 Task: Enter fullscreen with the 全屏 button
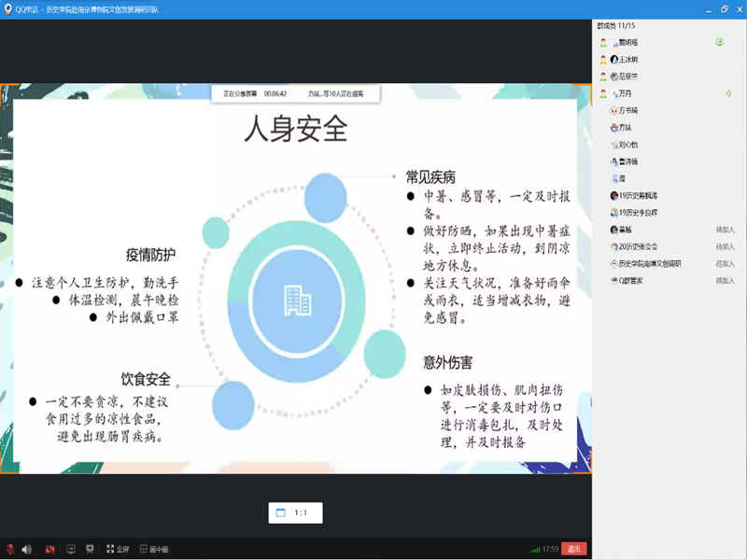[x=118, y=549]
